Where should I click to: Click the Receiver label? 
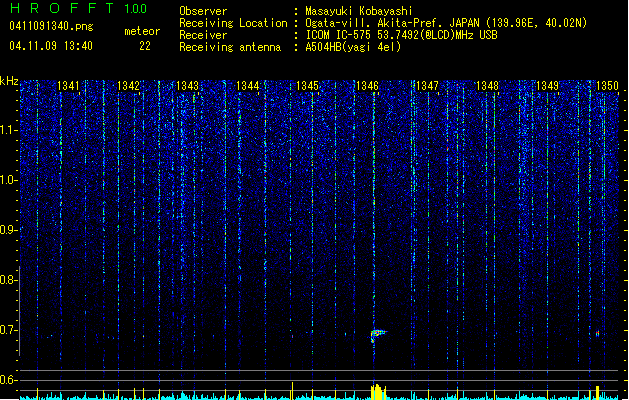click(203, 35)
